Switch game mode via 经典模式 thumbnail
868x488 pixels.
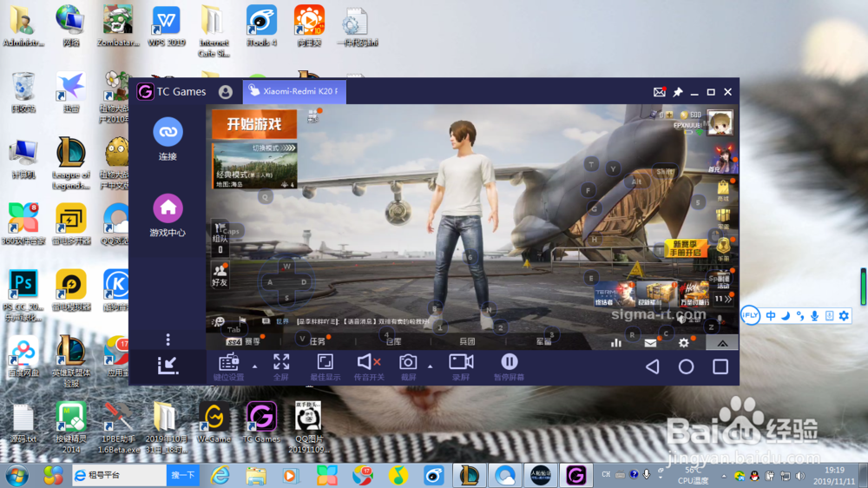(254, 166)
